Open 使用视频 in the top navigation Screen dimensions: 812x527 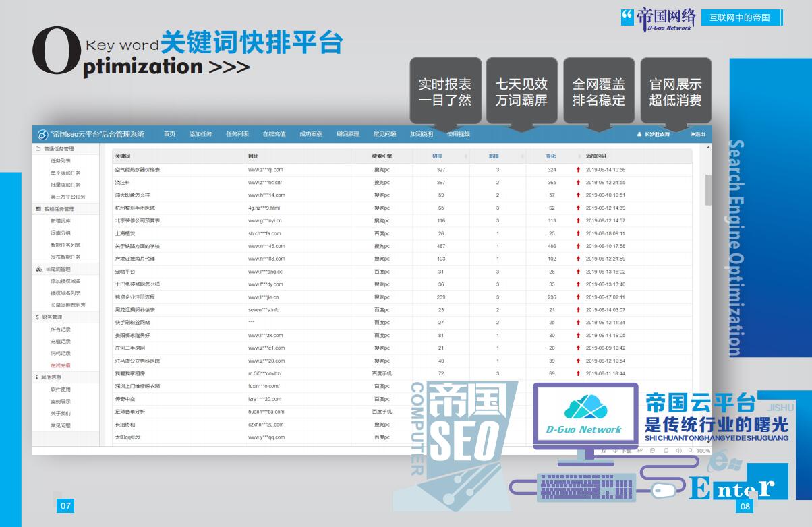pyautogui.click(x=459, y=134)
